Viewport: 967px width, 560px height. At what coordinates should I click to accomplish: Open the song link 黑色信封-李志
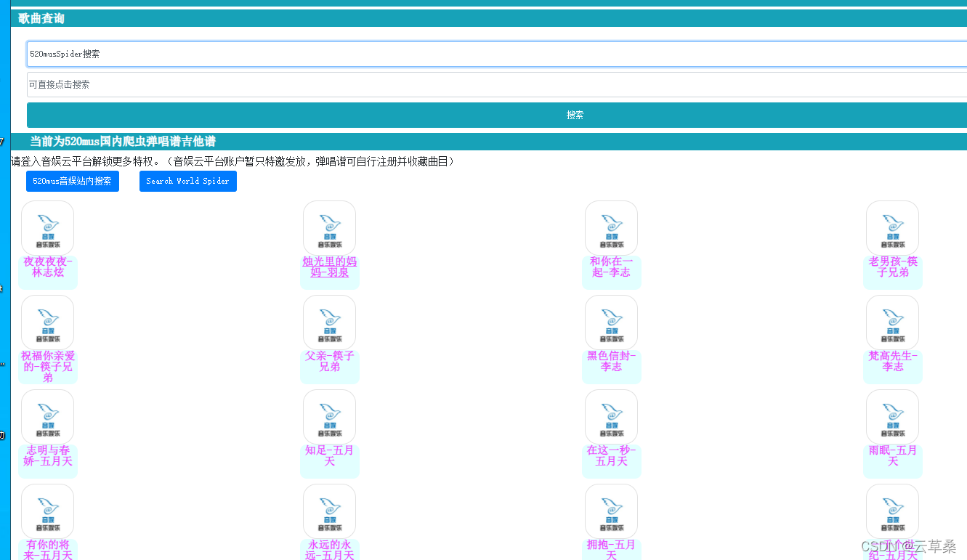[x=611, y=361]
